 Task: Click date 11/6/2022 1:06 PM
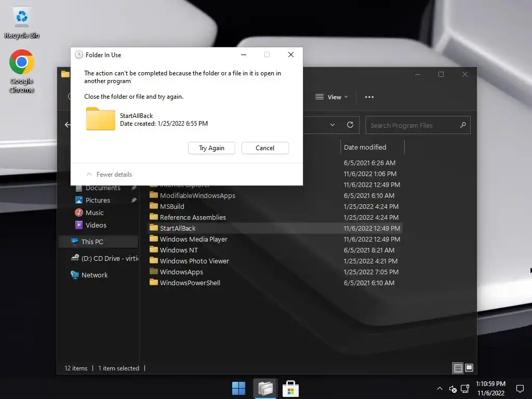coord(370,174)
